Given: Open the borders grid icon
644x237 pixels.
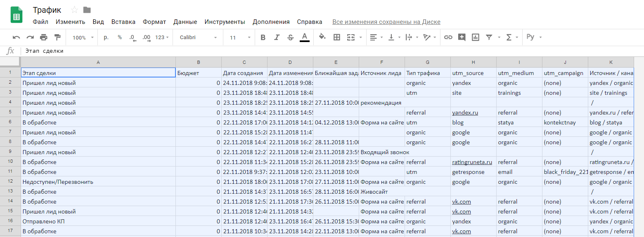Looking at the screenshot, I should [337, 38].
